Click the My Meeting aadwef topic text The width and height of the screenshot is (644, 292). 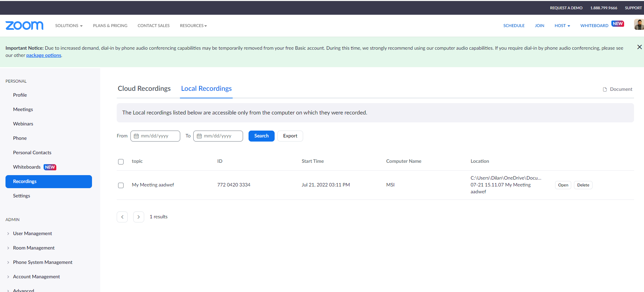tap(153, 185)
